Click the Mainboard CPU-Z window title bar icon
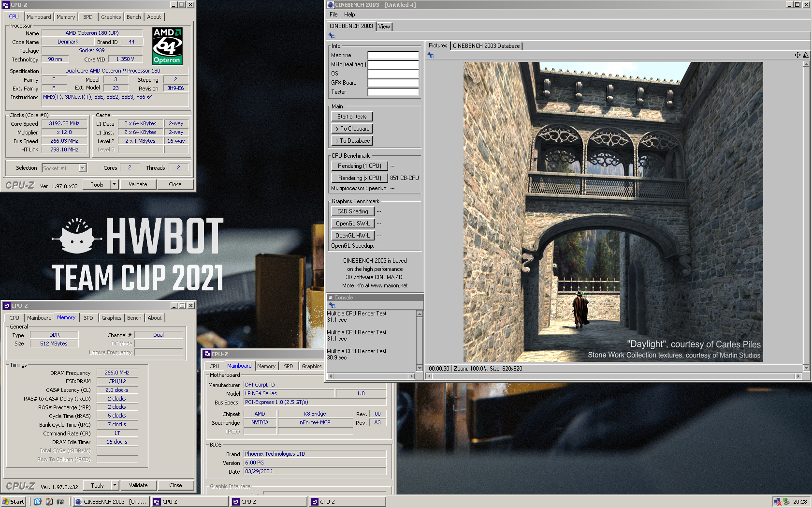Viewport: 812px width, 508px height. 207,354
